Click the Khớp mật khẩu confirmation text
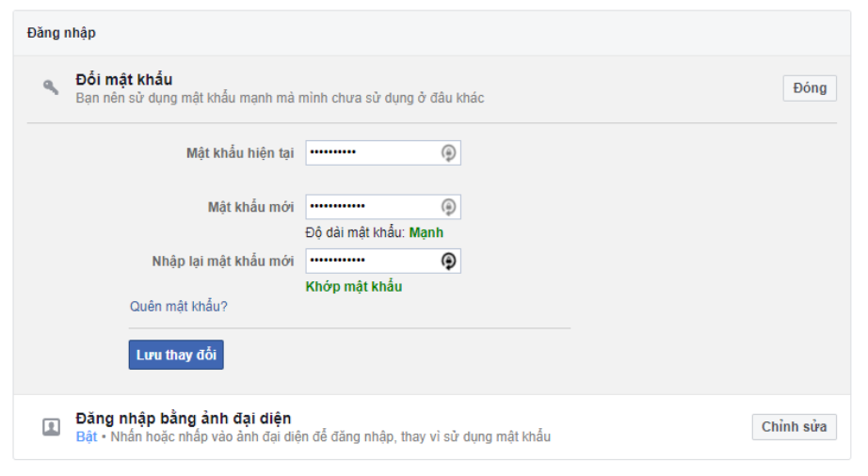This screenshot has height=476, width=868. click(x=354, y=286)
